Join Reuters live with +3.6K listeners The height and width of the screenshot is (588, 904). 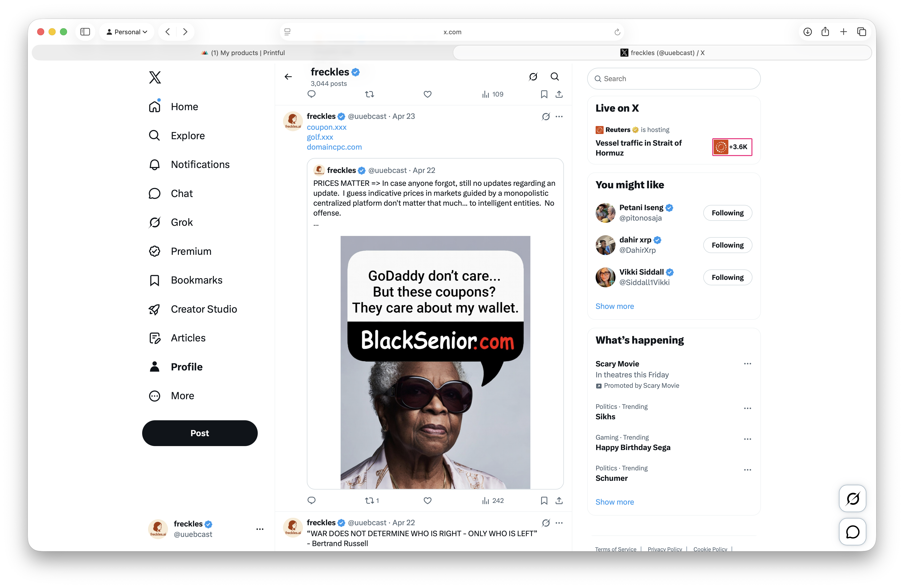pos(732,147)
